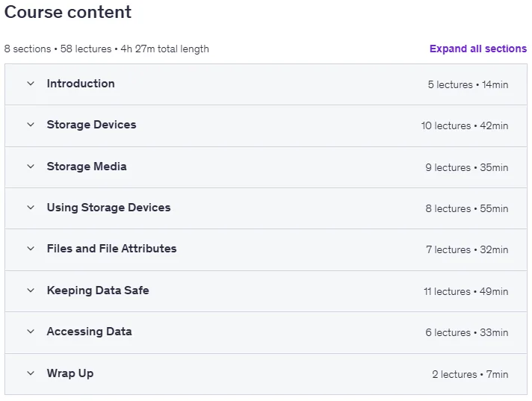Click the '10 lectures • 42min' row summary
Viewport: 532px width, 401px height.
465,125
